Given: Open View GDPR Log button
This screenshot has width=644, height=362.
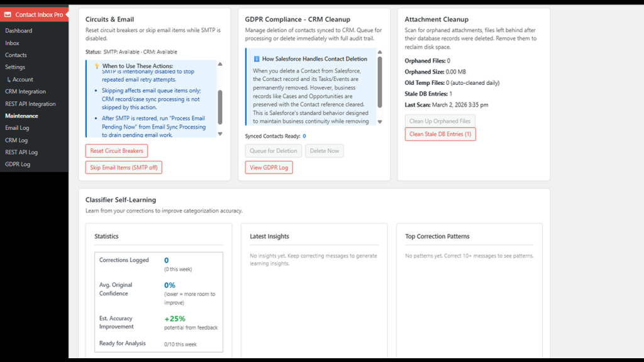Looking at the screenshot, I should click(x=269, y=167).
